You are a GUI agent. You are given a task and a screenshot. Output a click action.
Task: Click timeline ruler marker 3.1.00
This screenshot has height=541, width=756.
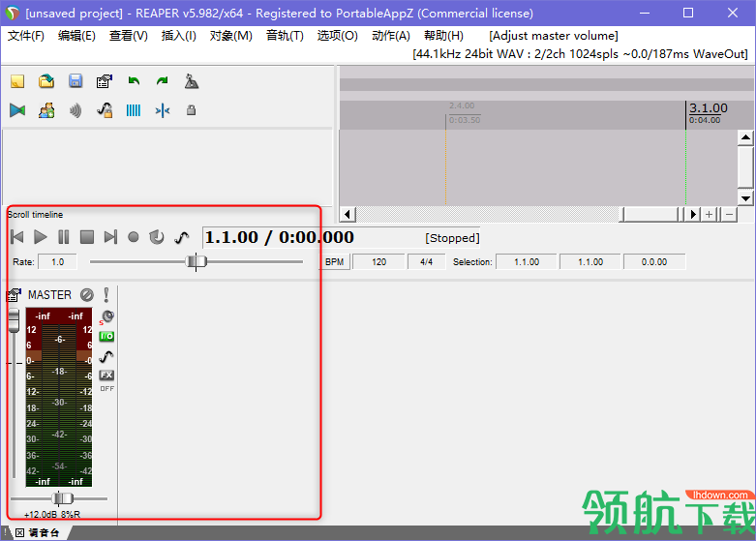708,108
